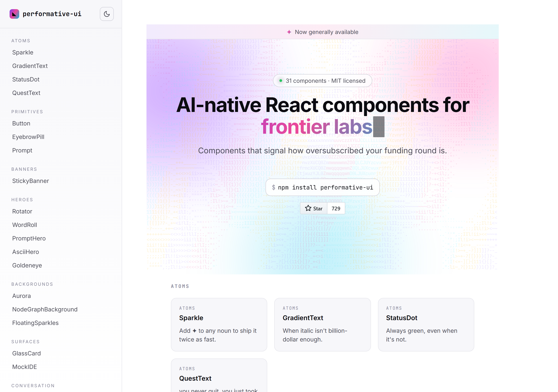Open AsciiHero in the sidebar

tap(26, 252)
